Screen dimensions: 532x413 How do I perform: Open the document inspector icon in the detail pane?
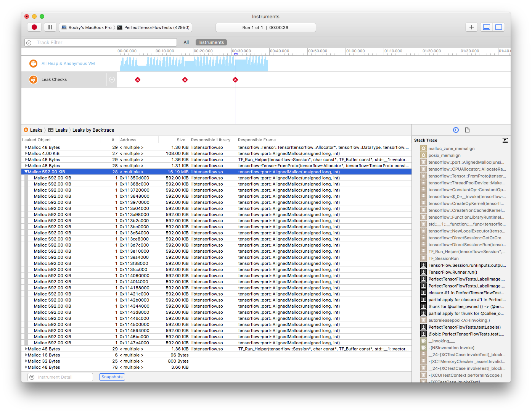click(467, 130)
